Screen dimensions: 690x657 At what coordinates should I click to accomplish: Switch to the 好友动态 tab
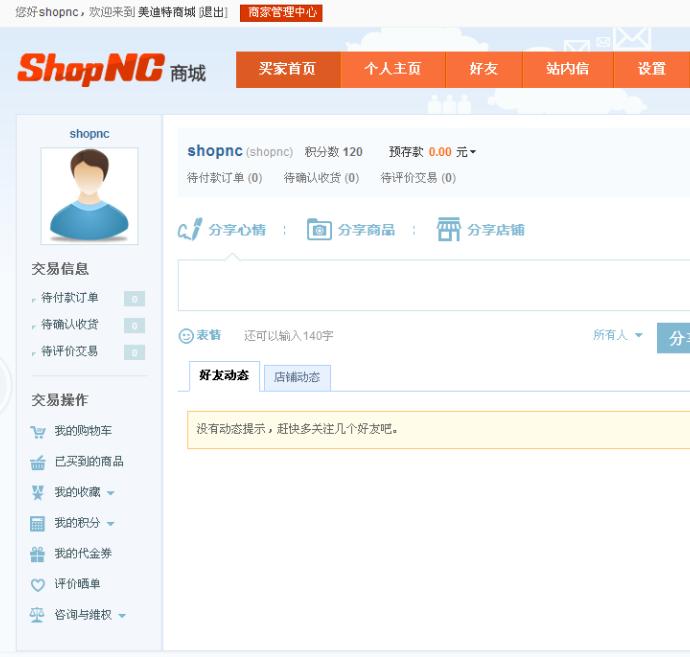click(224, 376)
